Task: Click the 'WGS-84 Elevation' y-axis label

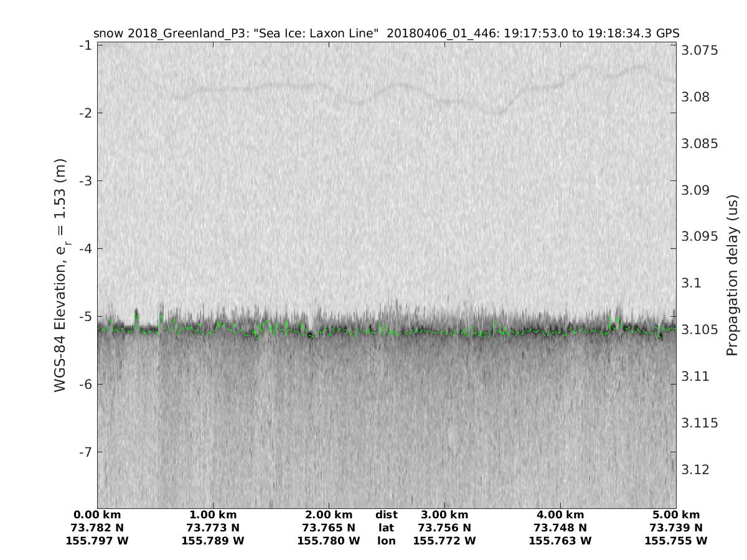Action: coord(60,275)
